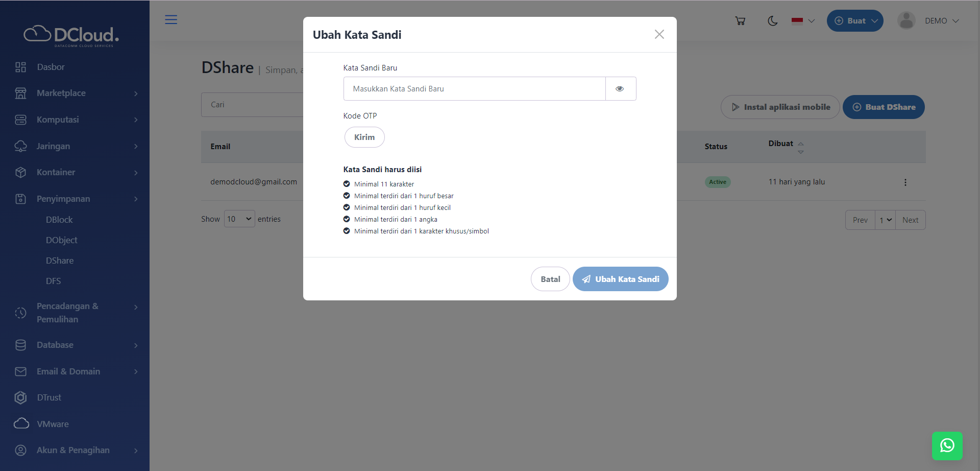Open DFS from the sidebar
This screenshot has height=471, width=980.
[x=53, y=281]
